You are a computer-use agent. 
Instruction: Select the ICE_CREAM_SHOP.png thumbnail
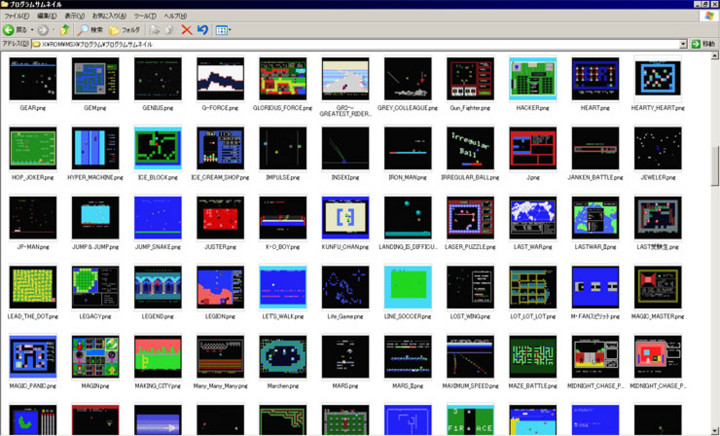tap(220, 148)
